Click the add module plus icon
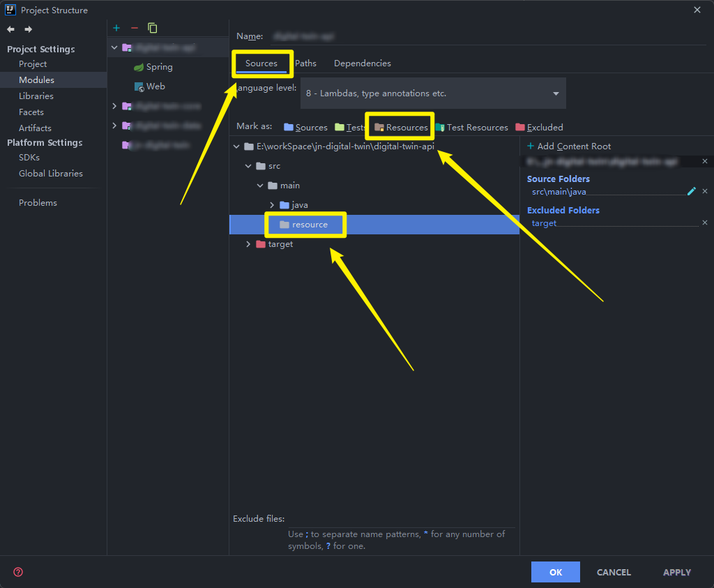This screenshot has height=588, width=714. click(116, 29)
